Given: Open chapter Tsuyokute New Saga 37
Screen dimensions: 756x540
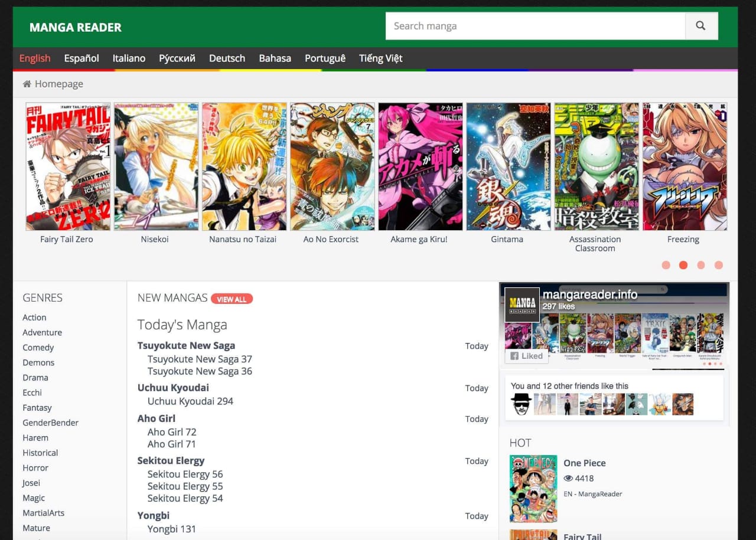Looking at the screenshot, I should pyautogui.click(x=200, y=359).
